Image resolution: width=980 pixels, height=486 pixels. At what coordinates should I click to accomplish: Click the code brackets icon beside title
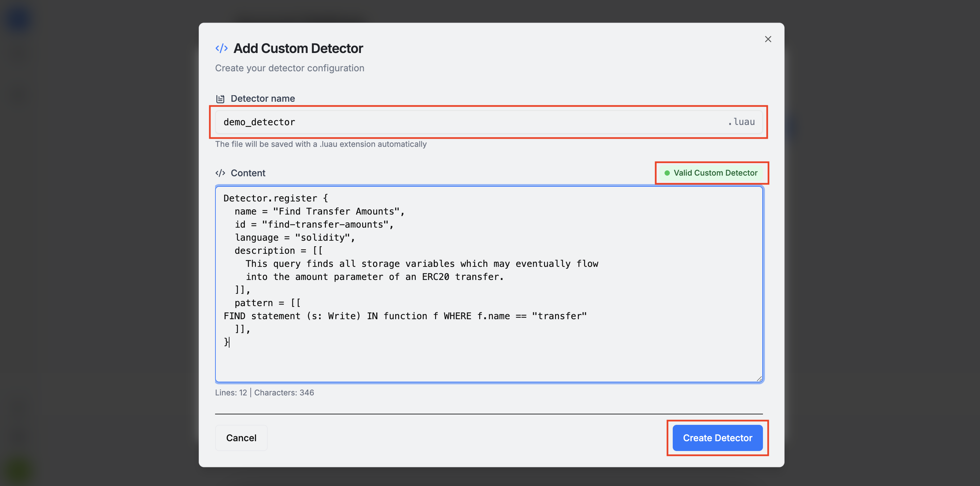tap(221, 48)
